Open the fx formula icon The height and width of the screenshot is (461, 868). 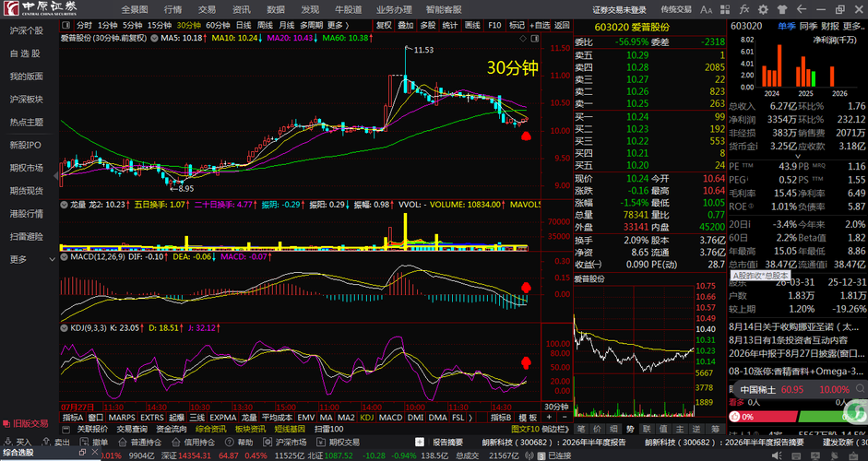click(x=744, y=9)
